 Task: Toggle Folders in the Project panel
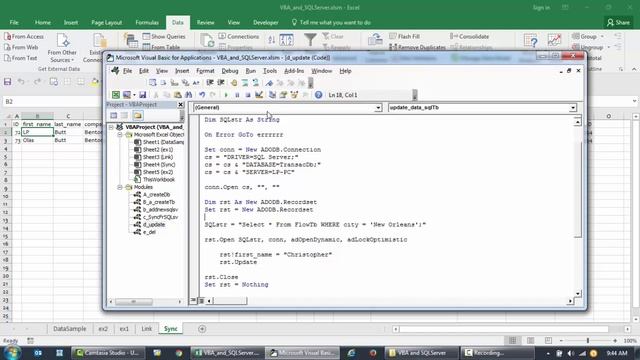[138, 116]
